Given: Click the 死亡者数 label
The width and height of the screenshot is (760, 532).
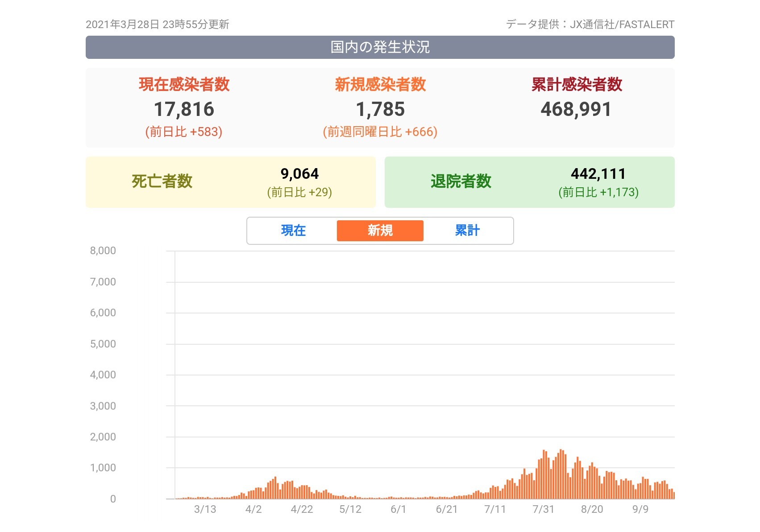Looking at the screenshot, I should (x=162, y=181).
